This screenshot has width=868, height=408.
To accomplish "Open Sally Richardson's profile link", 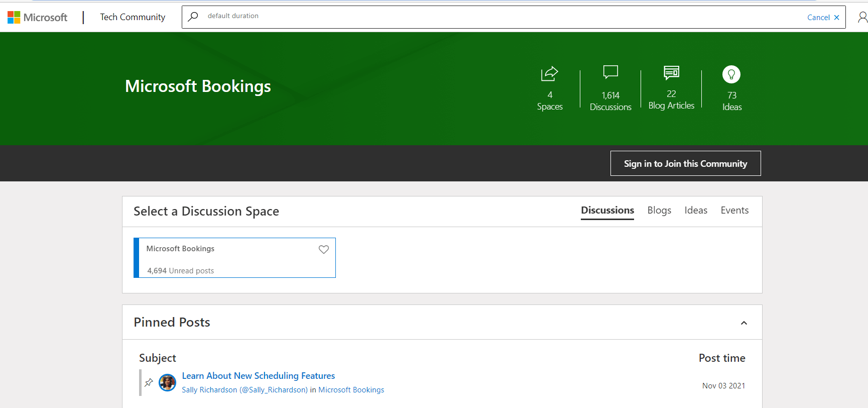I will tap(244, 390).
